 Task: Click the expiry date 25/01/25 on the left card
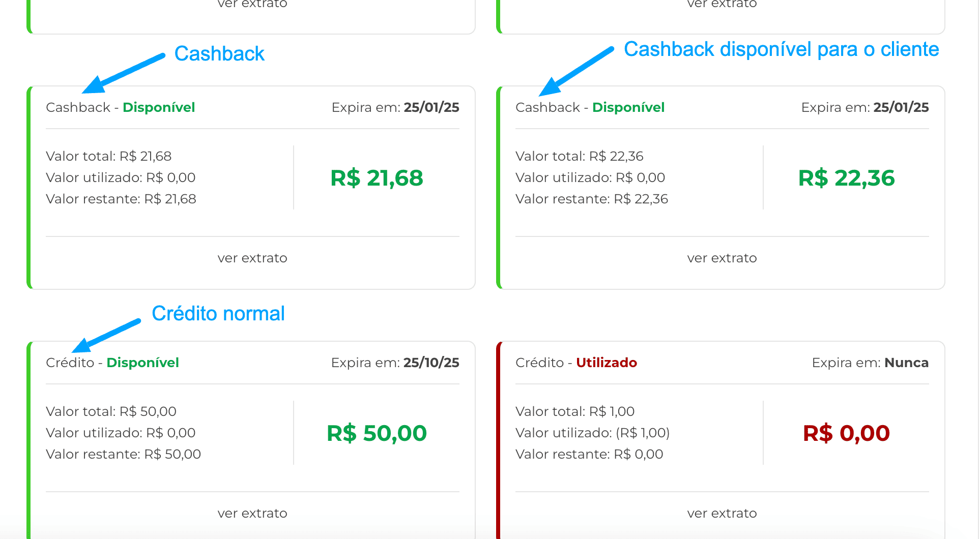432,107
